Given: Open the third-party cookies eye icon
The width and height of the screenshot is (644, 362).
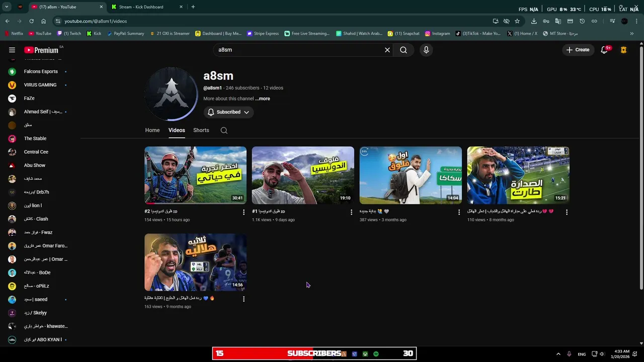Looking at the screenshot, I should pos(506,21).
